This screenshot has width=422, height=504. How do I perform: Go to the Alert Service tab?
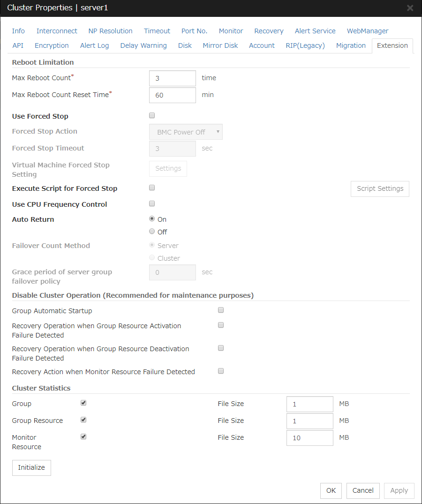click(x=315, y=31)
